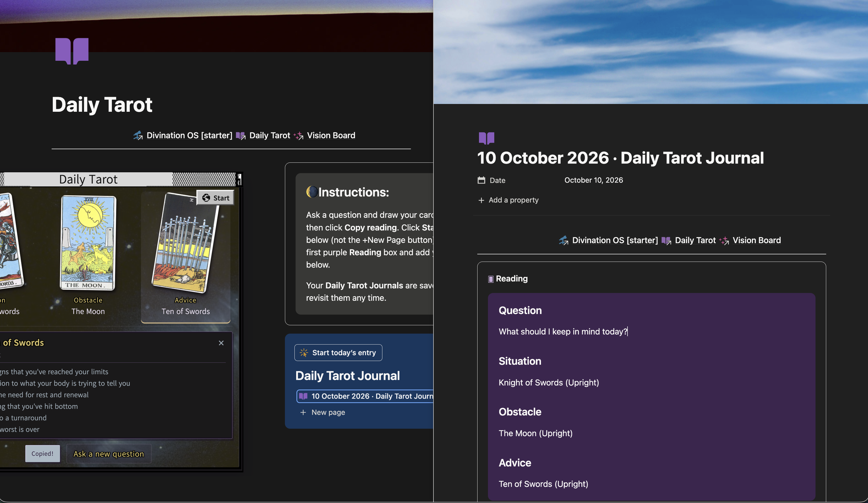Click the moon icon beside Instructions
Viewport: 868px width, 503px height.
pos(312,192)
